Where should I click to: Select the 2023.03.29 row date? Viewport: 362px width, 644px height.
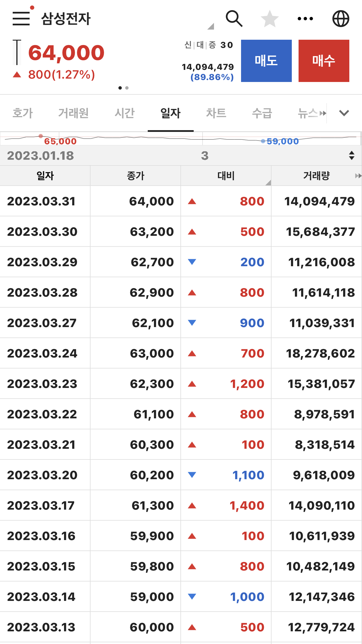42,262
